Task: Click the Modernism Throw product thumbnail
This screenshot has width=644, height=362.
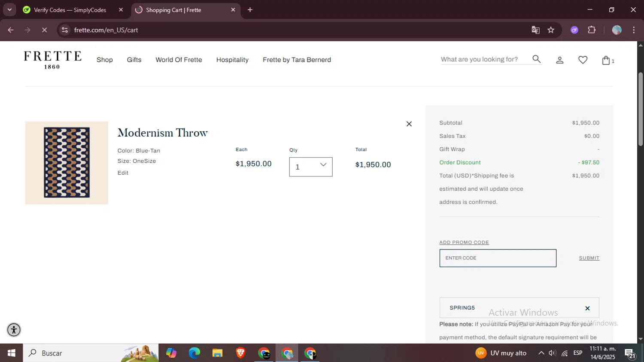Action: pos(67,163)
